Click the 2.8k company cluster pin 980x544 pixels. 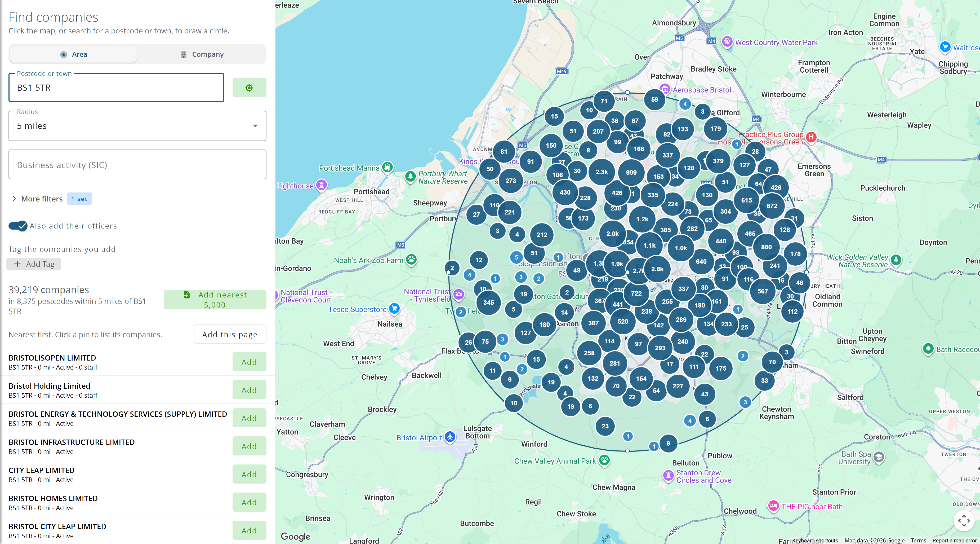click(x=657, y=269)
